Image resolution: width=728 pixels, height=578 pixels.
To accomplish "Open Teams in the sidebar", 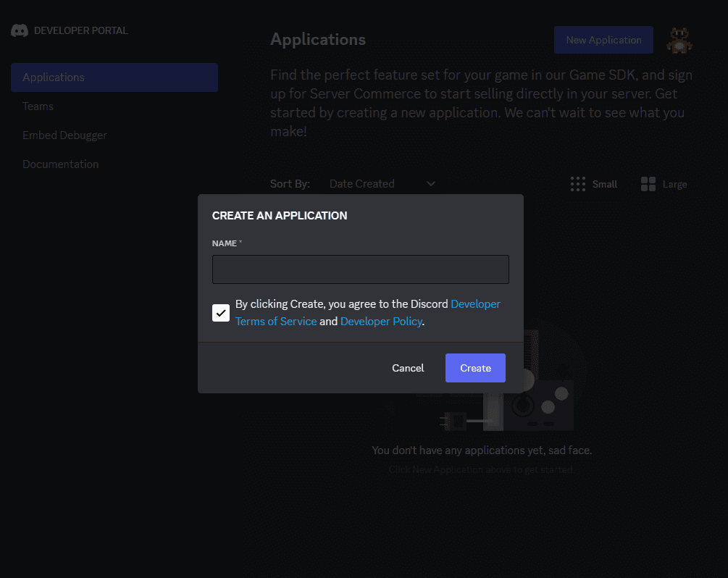I will pos(38,106).
